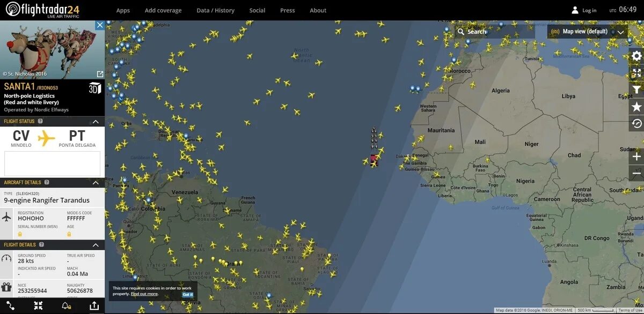Click the SANTA1 callsign text
The height and width of the screenshot is (314, 644).
19,86
